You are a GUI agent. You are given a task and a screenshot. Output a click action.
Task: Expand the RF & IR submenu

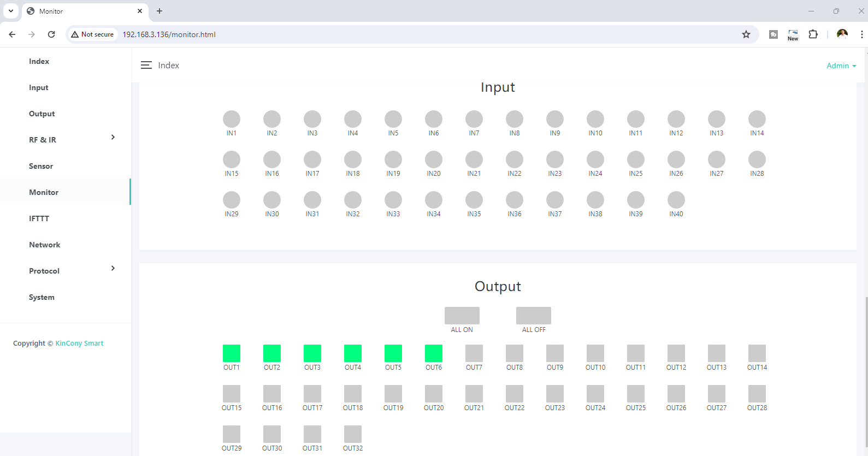click(113, 137)
